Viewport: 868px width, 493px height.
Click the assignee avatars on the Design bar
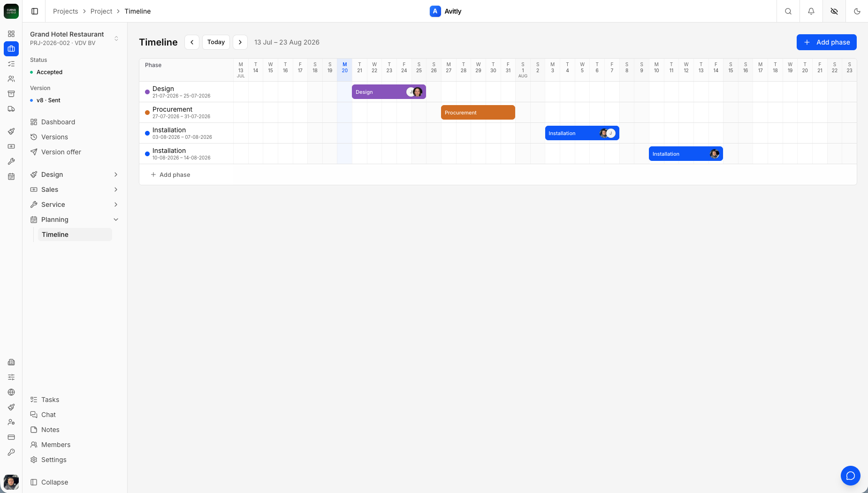pos(415,92)
